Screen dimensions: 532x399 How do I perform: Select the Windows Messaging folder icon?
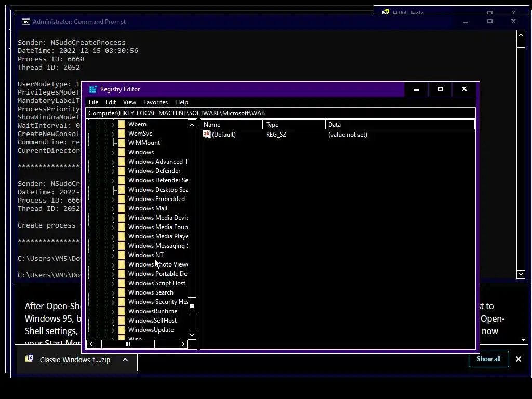[122, 246]
